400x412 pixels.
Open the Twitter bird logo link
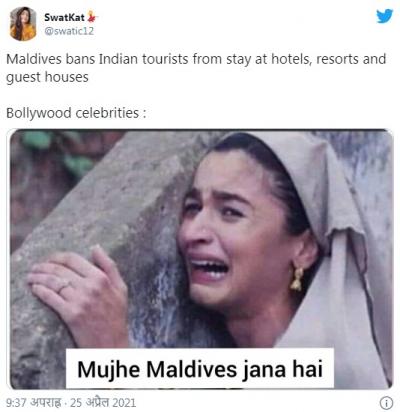point(384,16)
